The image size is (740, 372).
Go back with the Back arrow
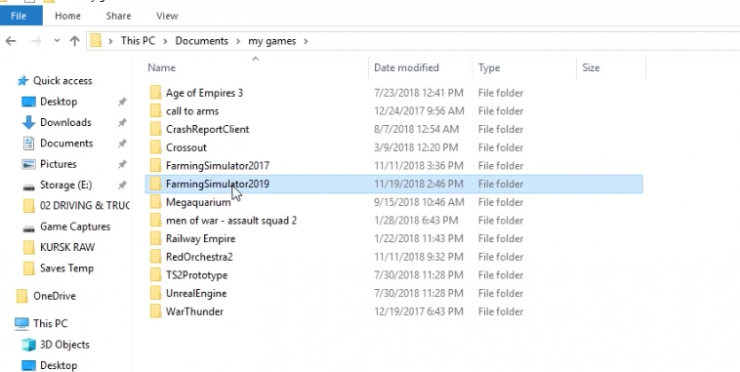11,41
